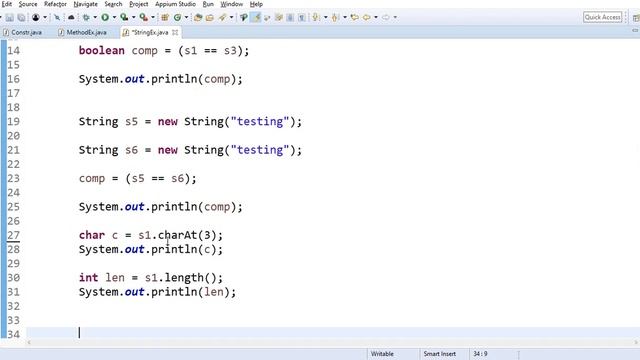This screenshot has height=360, width=640.
Task: Open the Window menu
Action: coord(231,4)
